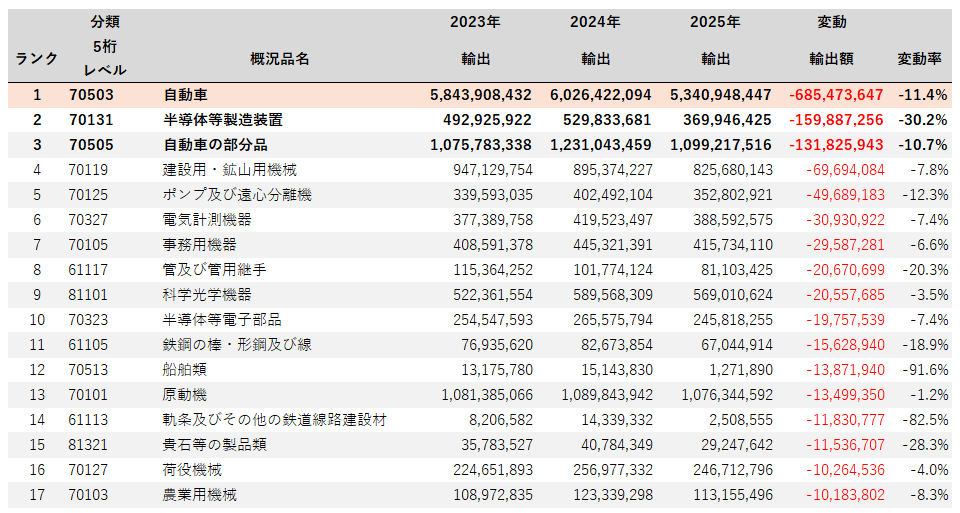Screen dimensions: 960x513
Task: Select the 2024年 column header
Action: coord(595,22)
